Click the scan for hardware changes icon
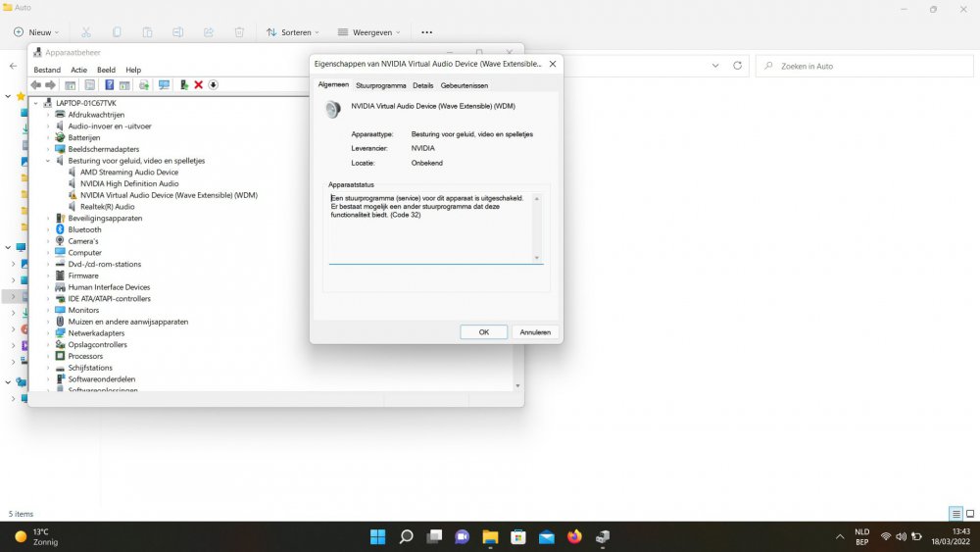The width and height of the screenshot is (980, 552). click(x=164, y=85)
